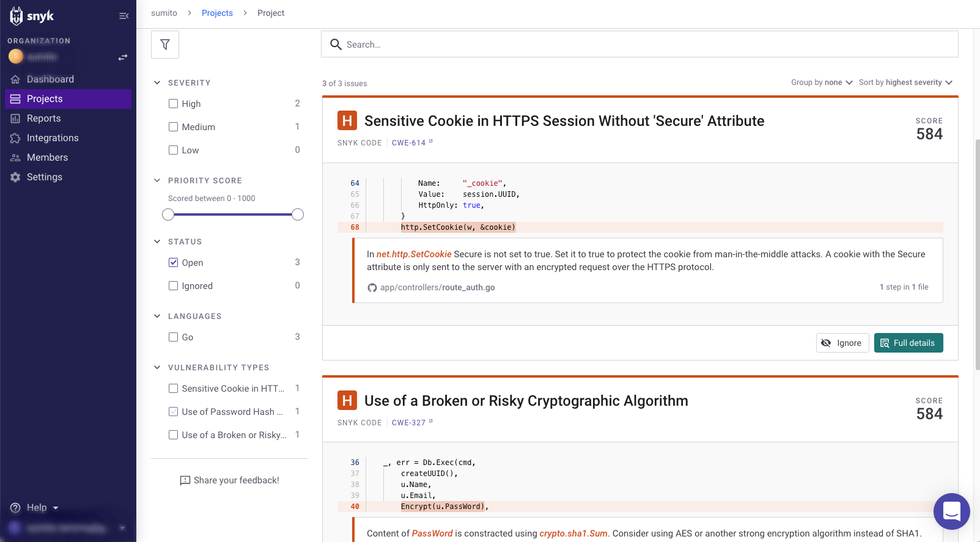980x542 pixels.
Task: Ignore the Sensitive Cookie issue
Action: pos(842,343)
